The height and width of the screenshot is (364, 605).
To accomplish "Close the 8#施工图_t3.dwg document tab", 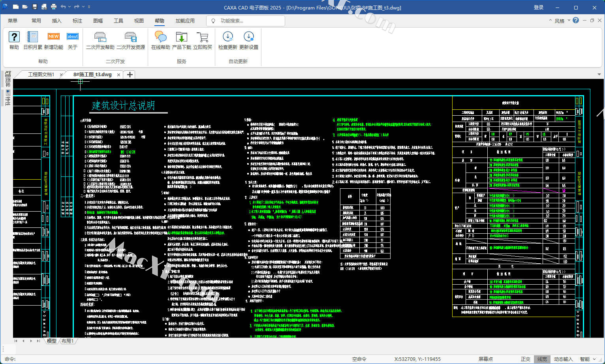I will point(118,75).
